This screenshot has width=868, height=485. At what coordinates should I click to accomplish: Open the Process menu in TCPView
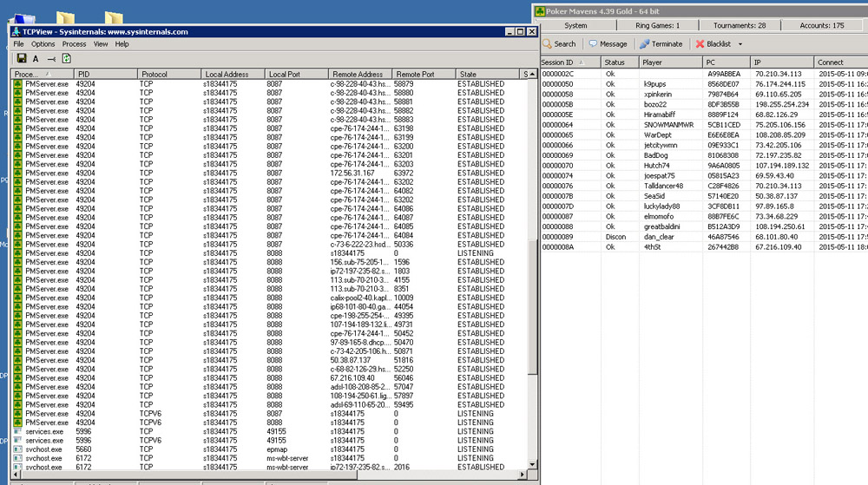point(74,43)
